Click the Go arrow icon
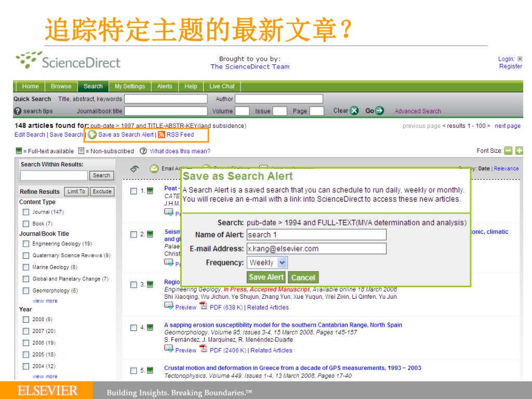Screen dimensions: 532x399 (380, 111)
